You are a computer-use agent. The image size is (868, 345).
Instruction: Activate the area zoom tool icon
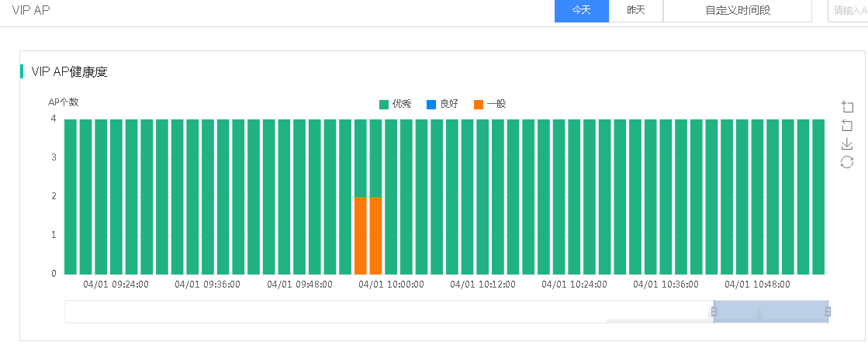coord(847,107)
